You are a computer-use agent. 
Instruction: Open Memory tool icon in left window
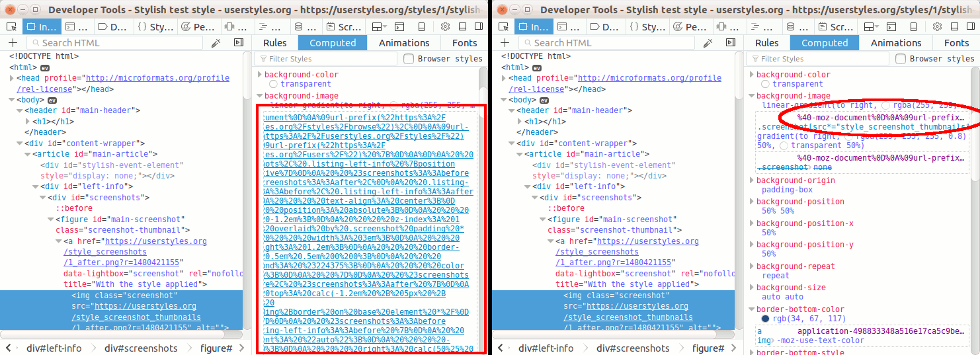click(x=229, y=27)
